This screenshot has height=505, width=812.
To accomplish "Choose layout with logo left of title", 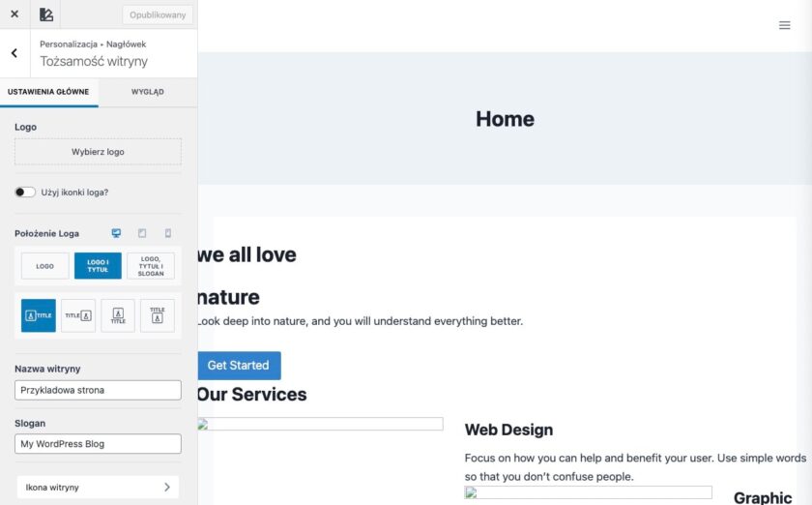I will coord(39,315).
